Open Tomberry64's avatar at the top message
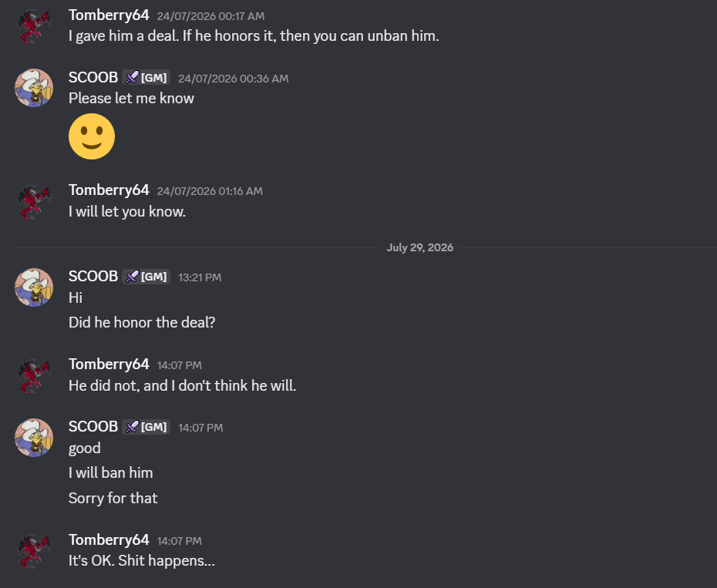The height and width of the screenshot is (588, 717). click(34, 25)
